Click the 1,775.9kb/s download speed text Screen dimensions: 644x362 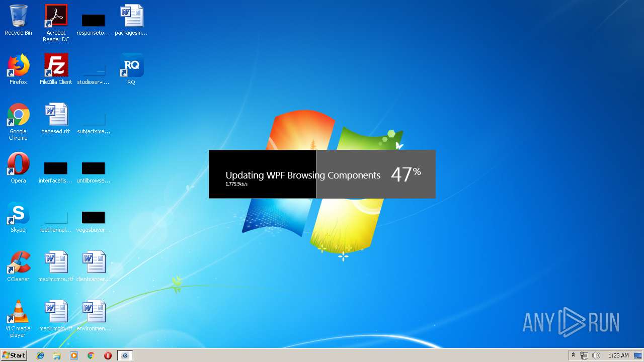tap(236, 184)
